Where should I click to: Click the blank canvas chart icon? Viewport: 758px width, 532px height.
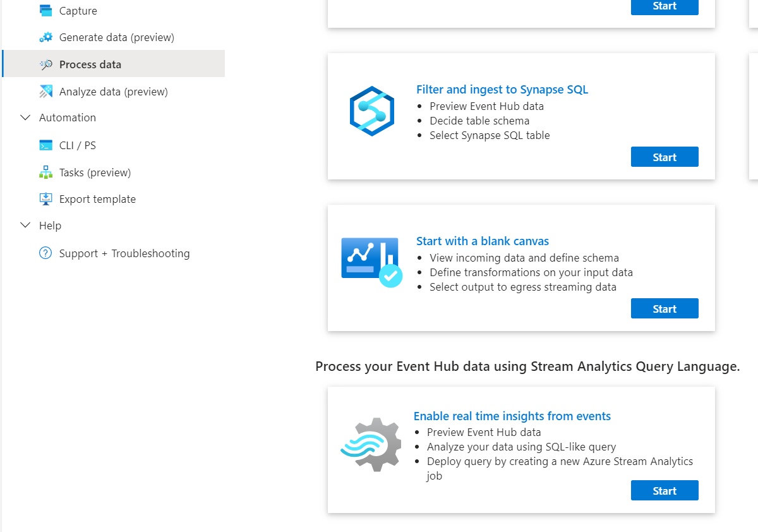tap(371, 262)
